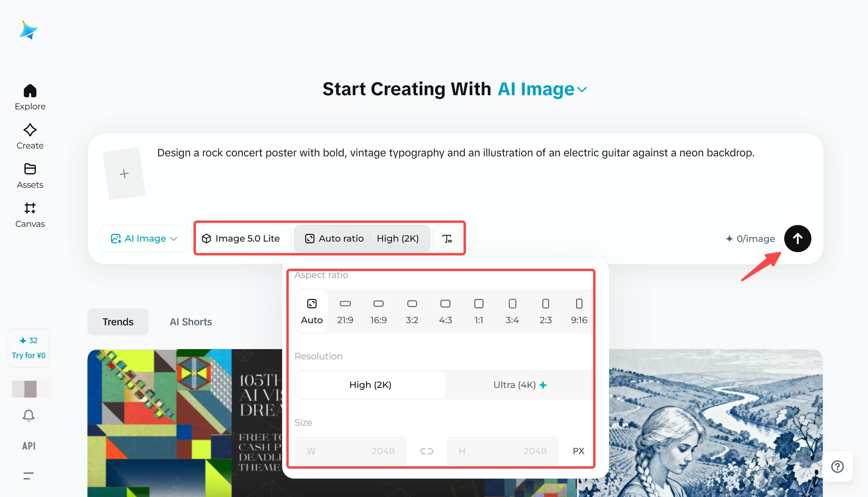Select the 16:9 aspect ratio
The width and height of the screenshot is (868, 497).
pos(378,311)
